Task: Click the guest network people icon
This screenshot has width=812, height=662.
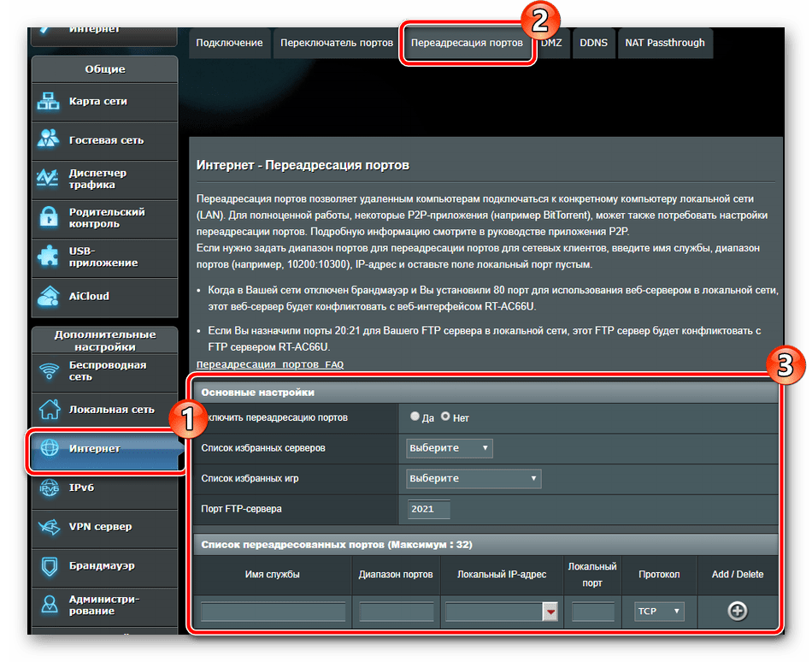Action: point(48,139)
